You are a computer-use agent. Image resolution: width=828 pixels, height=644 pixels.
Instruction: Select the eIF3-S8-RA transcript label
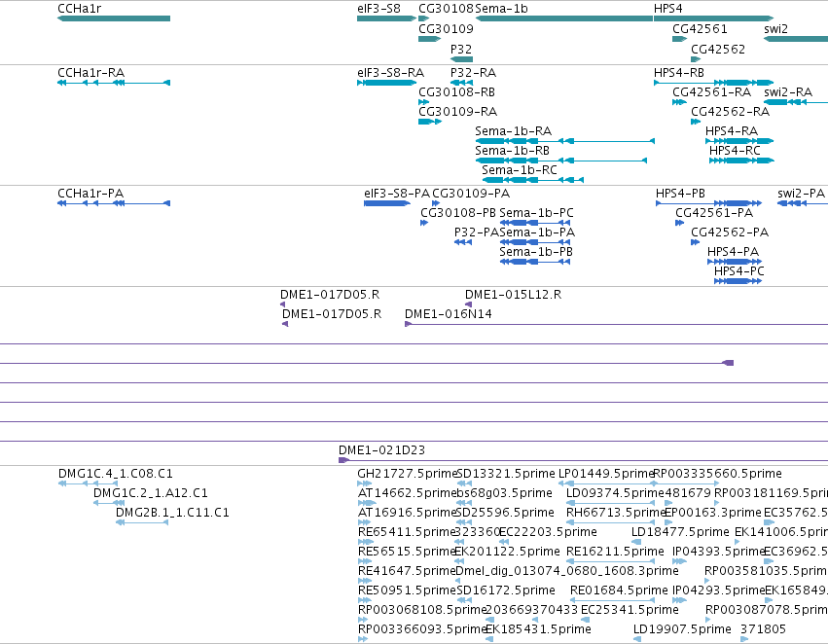(391, 73)
